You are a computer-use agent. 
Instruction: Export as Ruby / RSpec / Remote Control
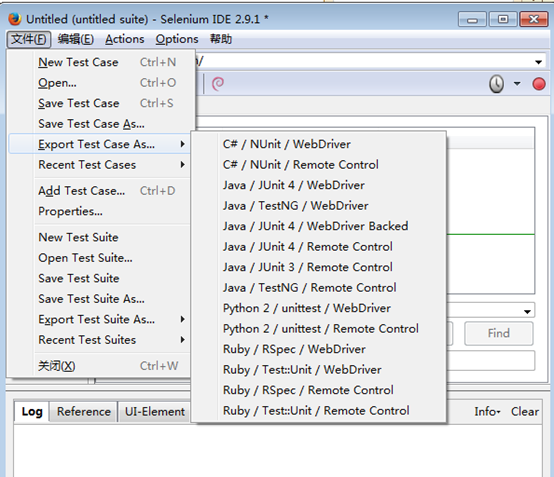(319, 390)
